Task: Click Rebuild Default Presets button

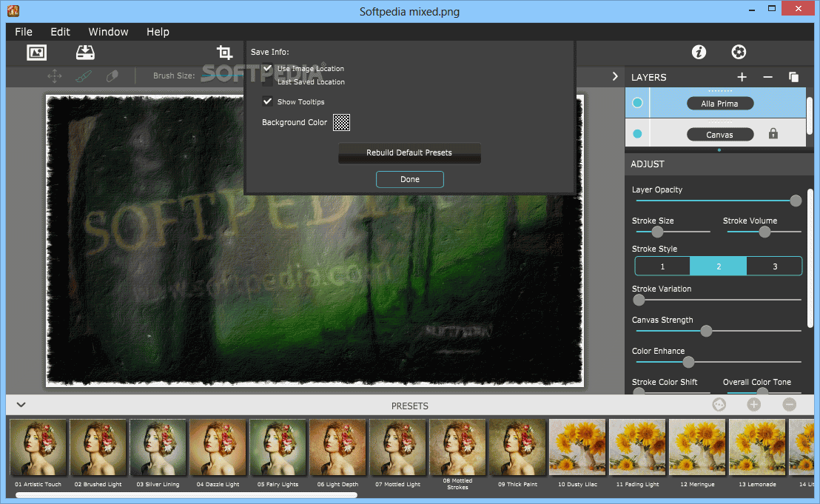Action: tap(409, 152)
